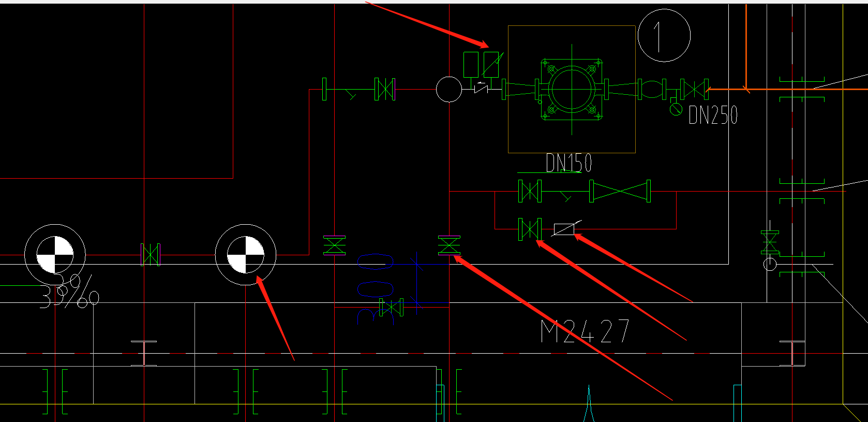This screenshot has height=422, width=868.
Task: Click the white circle on the upper pipe
Action: point(449,89)
